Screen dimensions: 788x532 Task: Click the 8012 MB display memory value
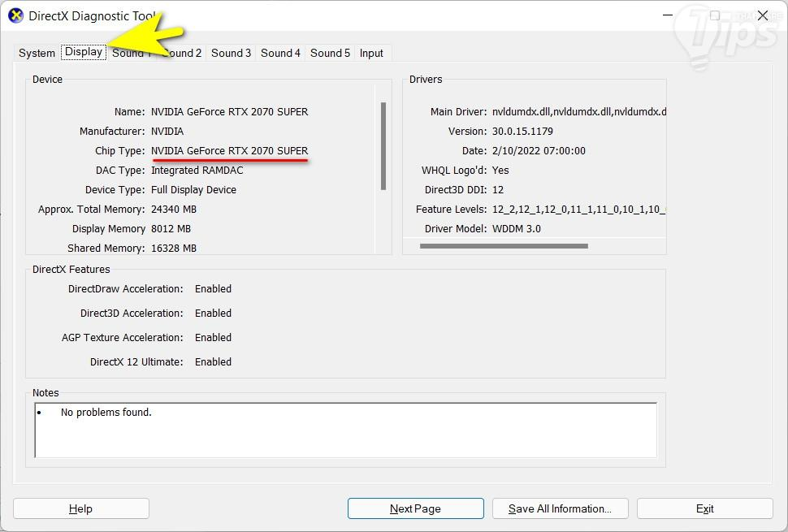[171, 228]
